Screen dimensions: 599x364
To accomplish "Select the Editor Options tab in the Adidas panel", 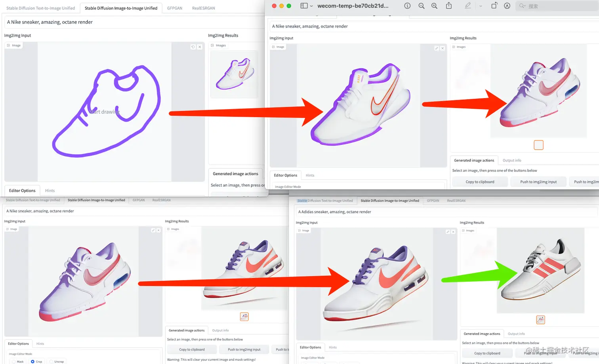I will coord(311,347).
